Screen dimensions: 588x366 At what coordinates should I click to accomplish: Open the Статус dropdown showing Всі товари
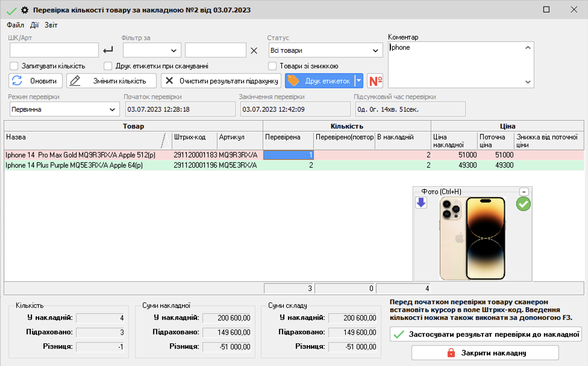(x=325, y=50)
